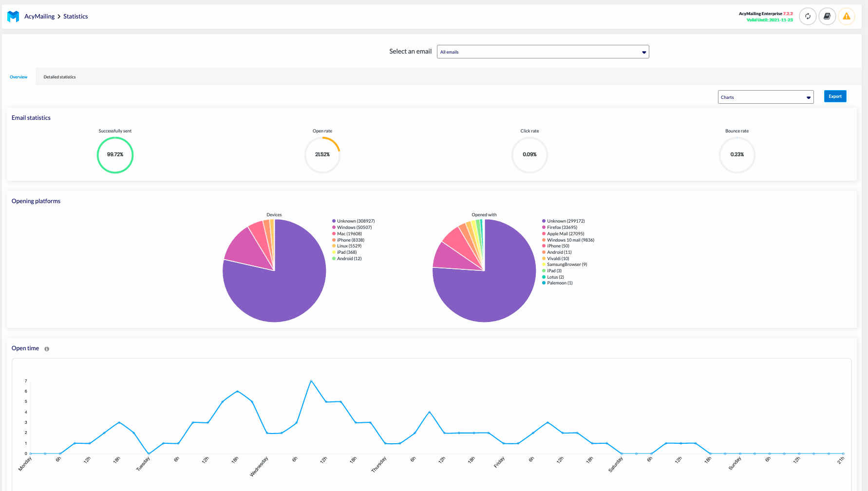Click the Open time info icon
The height and width of the screenshot is (491, 868).
pyautogui.click(x=47, y=349)
